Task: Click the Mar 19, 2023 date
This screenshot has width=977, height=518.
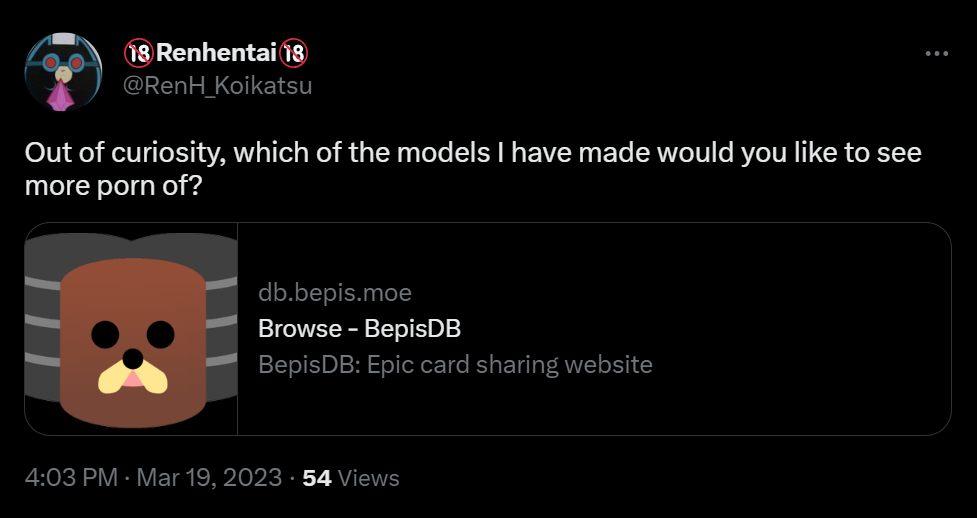Action: point(209,478)
